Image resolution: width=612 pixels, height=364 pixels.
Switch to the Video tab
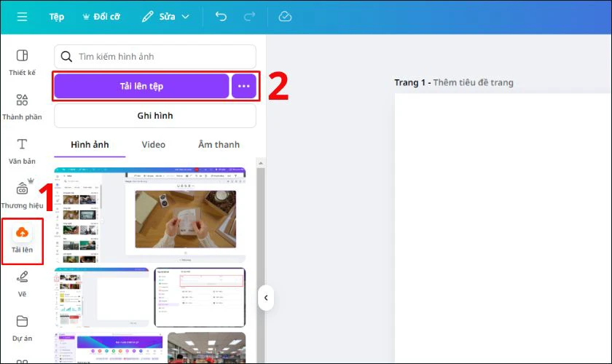(x=154, y=145)
